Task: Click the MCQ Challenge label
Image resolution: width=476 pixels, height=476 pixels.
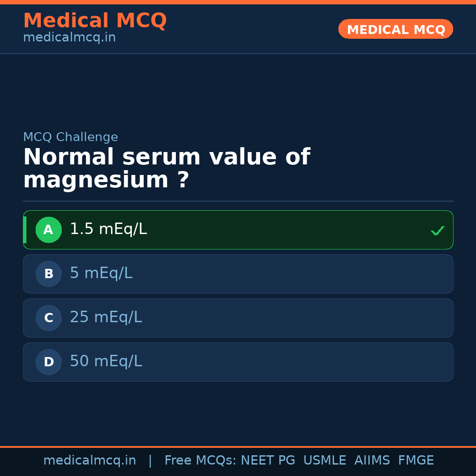Action: point(71,137)
